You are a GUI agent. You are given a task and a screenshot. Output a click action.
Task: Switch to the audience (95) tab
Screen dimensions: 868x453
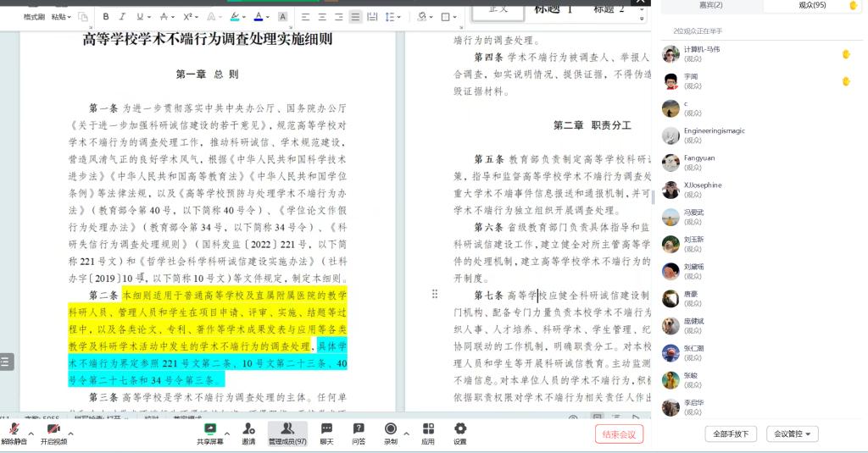(x=811, y=5)
